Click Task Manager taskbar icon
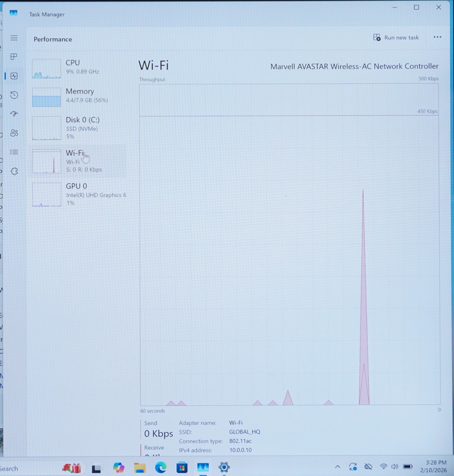Image resolution: width=454 pixels, height=476 pixels. pos(203,467)
